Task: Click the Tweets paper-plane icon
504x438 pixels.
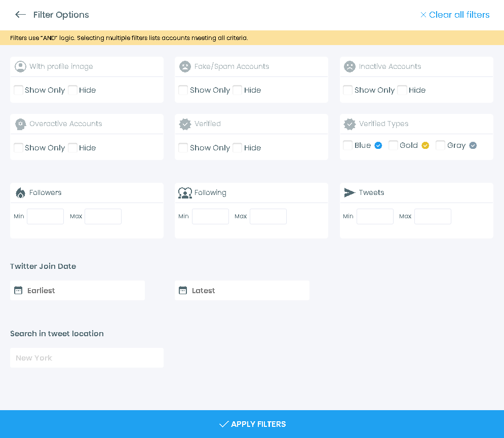Action: (349, 192)
